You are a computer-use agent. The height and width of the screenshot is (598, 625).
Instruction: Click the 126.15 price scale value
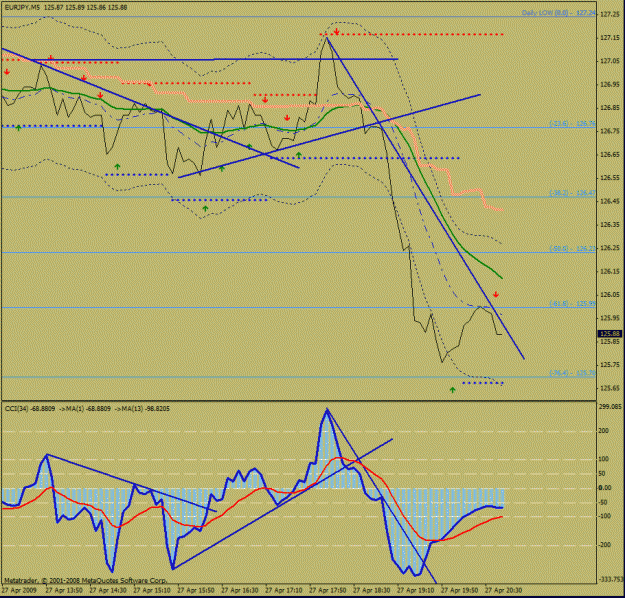(x=610, y=271)
